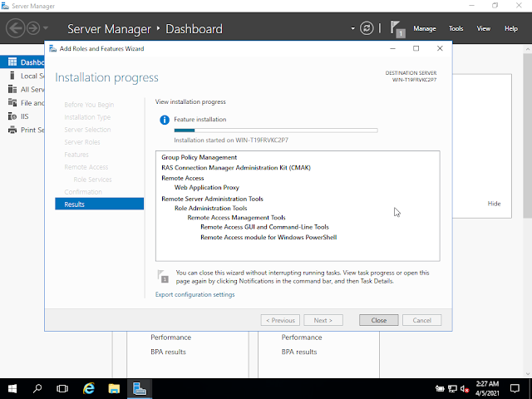Screen dimensions: 532x399
Task: Click the task flag icon in wizard note
Action: 163,276
